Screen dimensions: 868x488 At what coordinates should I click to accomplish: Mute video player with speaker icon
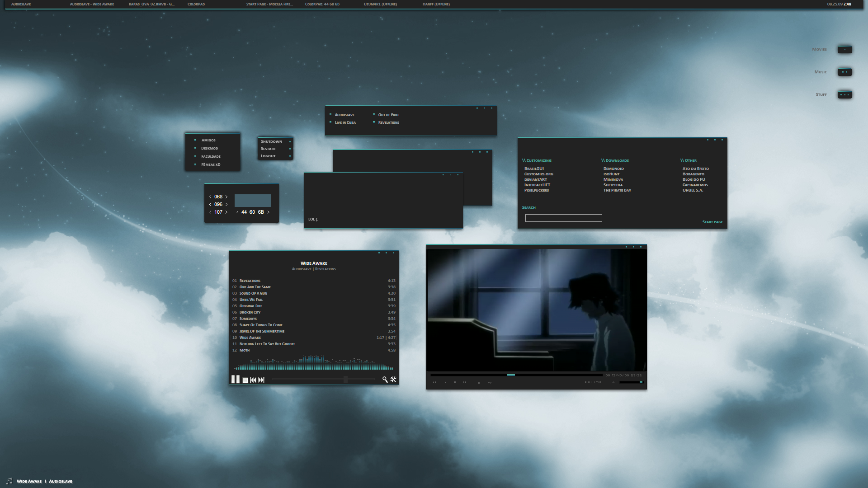click(613, 382)
